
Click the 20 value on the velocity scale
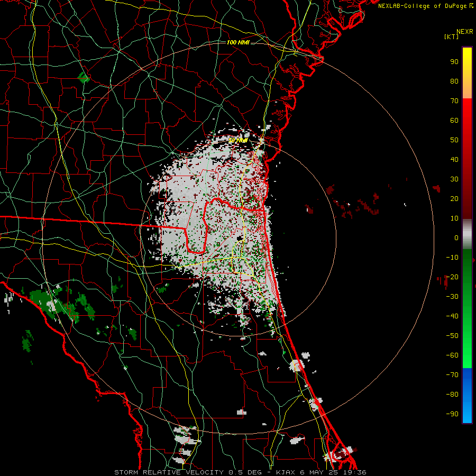454,198
